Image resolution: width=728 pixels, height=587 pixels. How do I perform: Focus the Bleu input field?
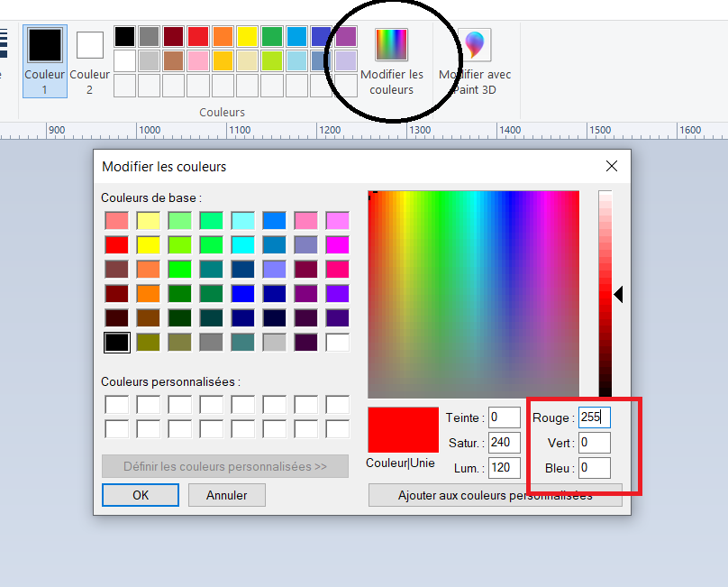pyautogui.click(x=595, y=468)
